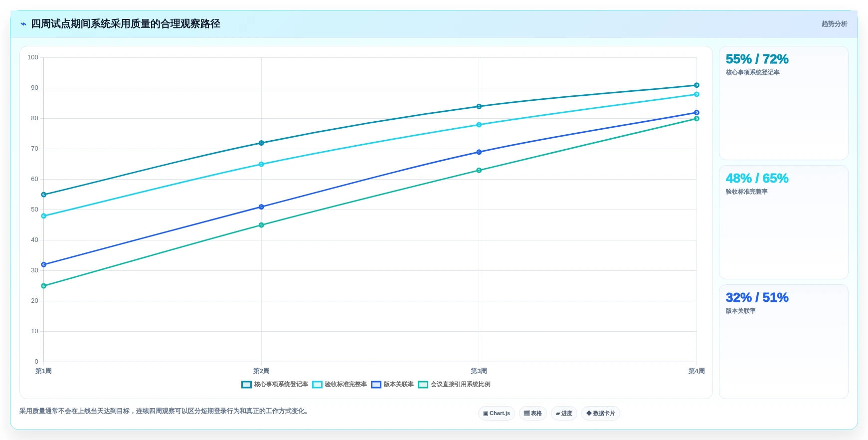The width and height of the screenshot is (868, 440).
Task: Click the 核心事项系统登记率 card caption
Action: click(752, 73)
